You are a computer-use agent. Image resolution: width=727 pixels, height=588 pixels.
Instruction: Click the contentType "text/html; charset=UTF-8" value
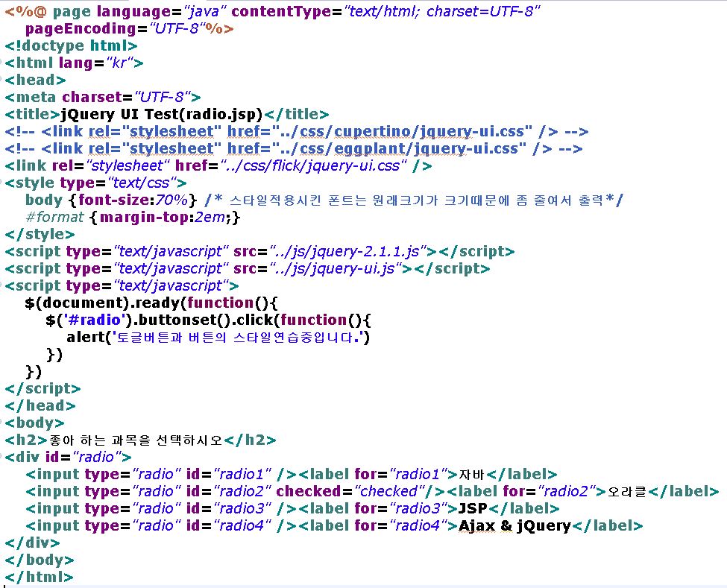coord(442,12)
